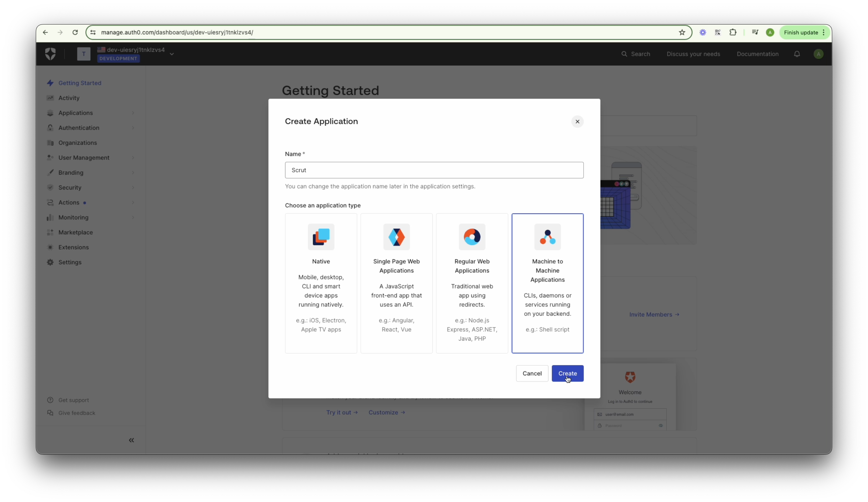Select the Native application type card

[321, 283]
